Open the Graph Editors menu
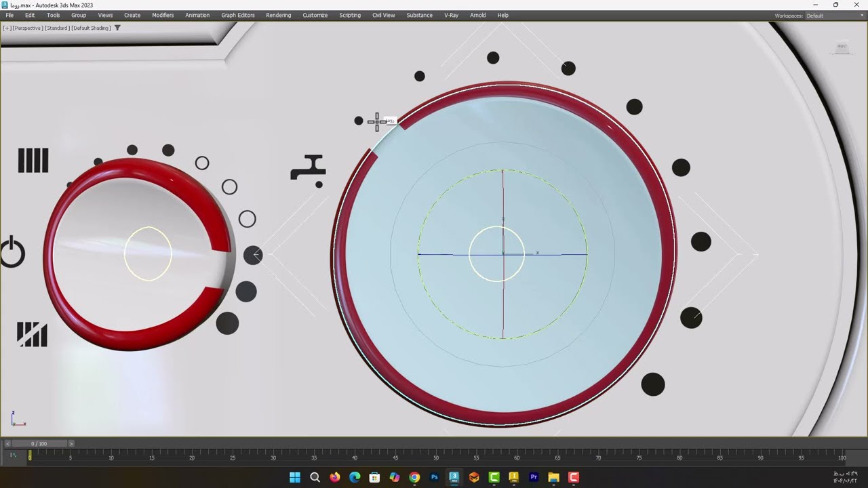The image size is (868, 488). pos(238,15)
